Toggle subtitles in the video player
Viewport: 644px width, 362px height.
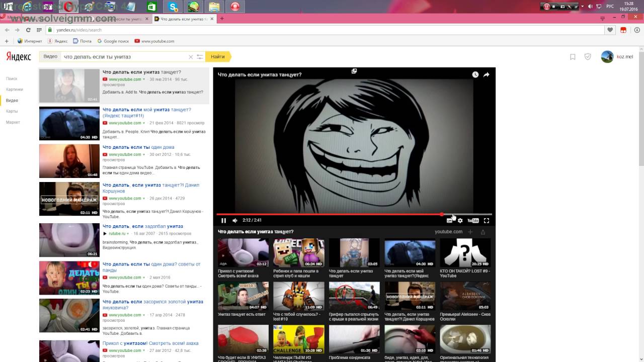(x=449, y=221)
